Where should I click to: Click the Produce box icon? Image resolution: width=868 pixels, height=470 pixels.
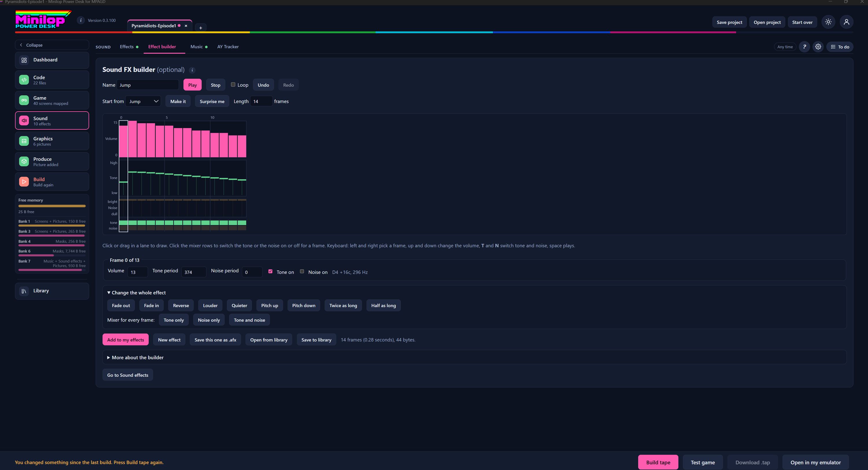(x=24, y=162)
